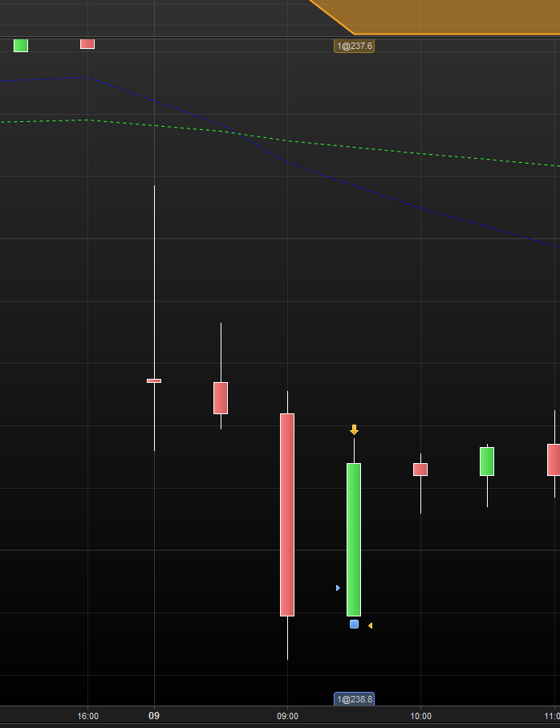Click the red doji candle at day 09

(x=154, y=380)
